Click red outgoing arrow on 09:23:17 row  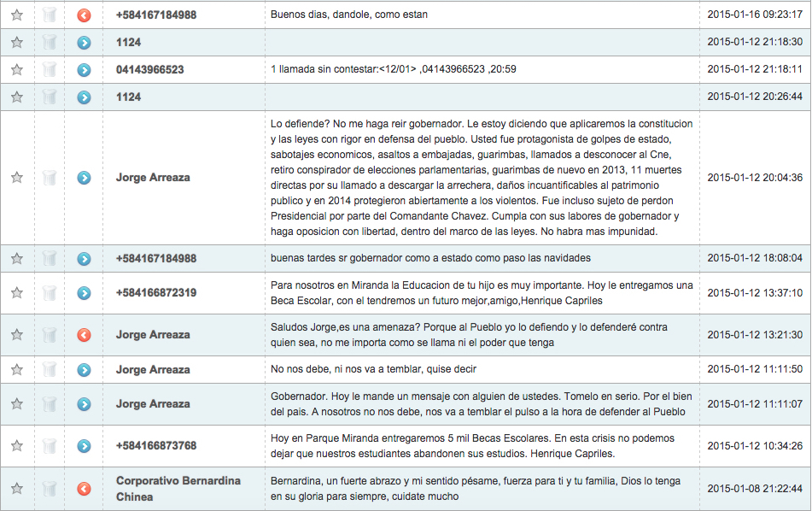84,15
